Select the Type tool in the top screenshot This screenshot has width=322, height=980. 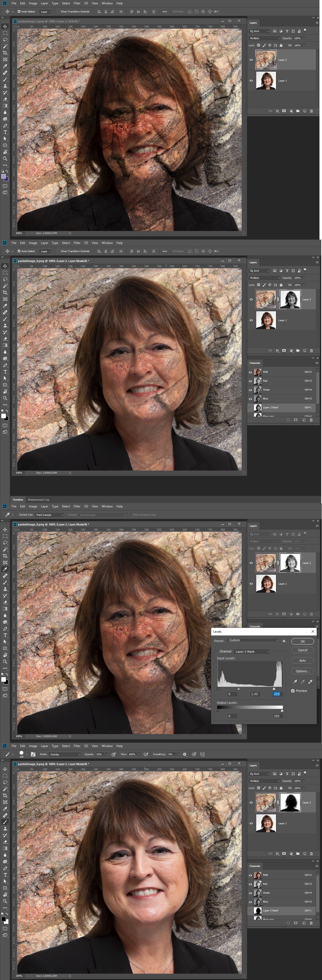pyautogui.click(x=5, y=132)
